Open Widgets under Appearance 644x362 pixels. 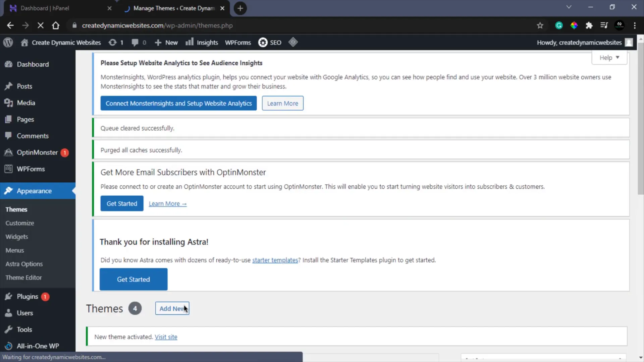(17, 237)
